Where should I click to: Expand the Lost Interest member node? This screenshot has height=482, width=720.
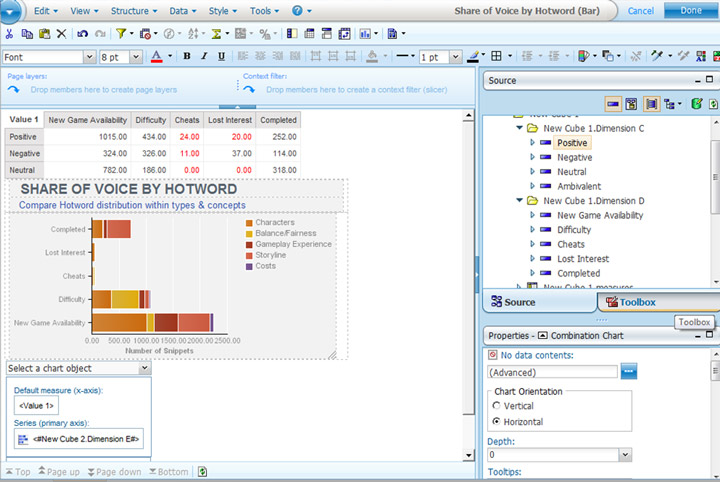[x=533, y=258]
